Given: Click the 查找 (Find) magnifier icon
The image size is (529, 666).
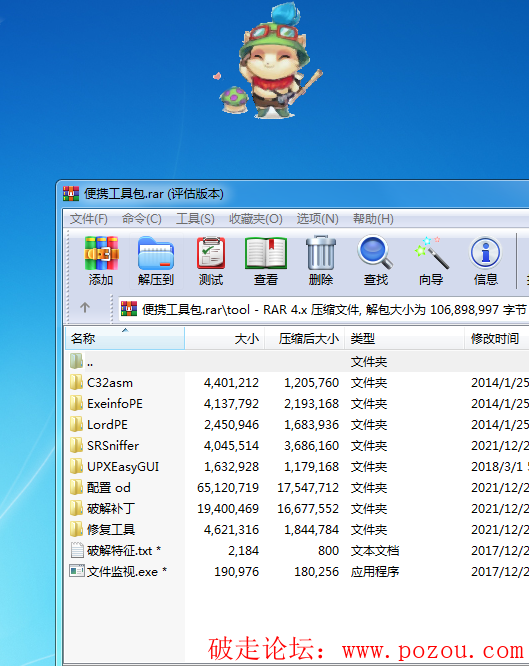Looking at the screenshot, I should 376,260.
